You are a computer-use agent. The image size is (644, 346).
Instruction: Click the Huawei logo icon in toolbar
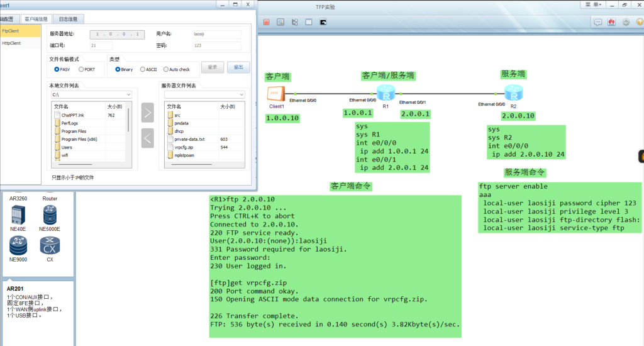click(x=611, y=22)
